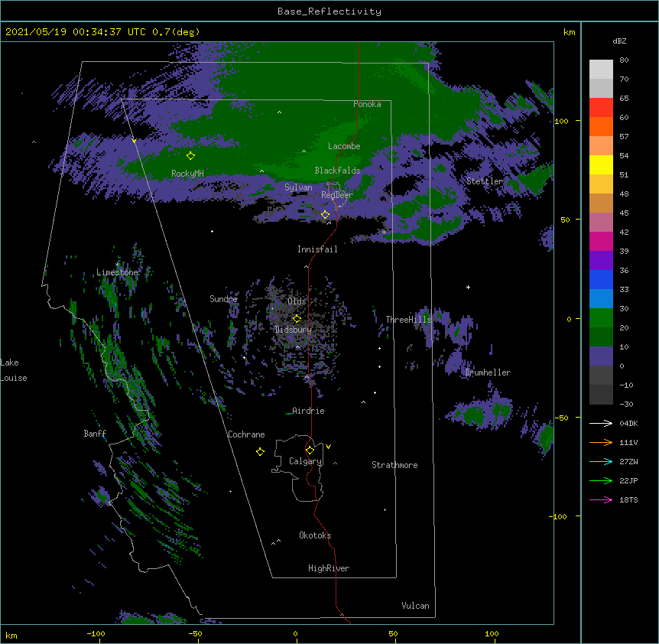The image size is (659, 644).
Task: Click the magenta 18TS arrow in legend
Action: coord(601,499)
